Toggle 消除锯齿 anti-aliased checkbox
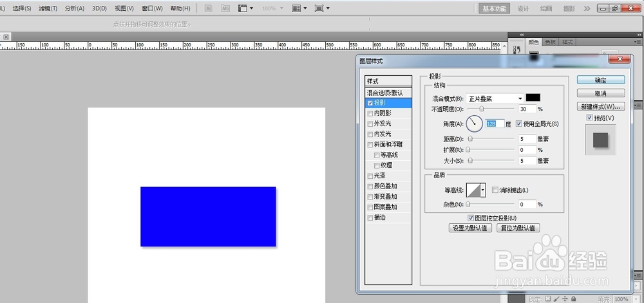The width and height of the screenshot is (644, 303). [495, 190]
